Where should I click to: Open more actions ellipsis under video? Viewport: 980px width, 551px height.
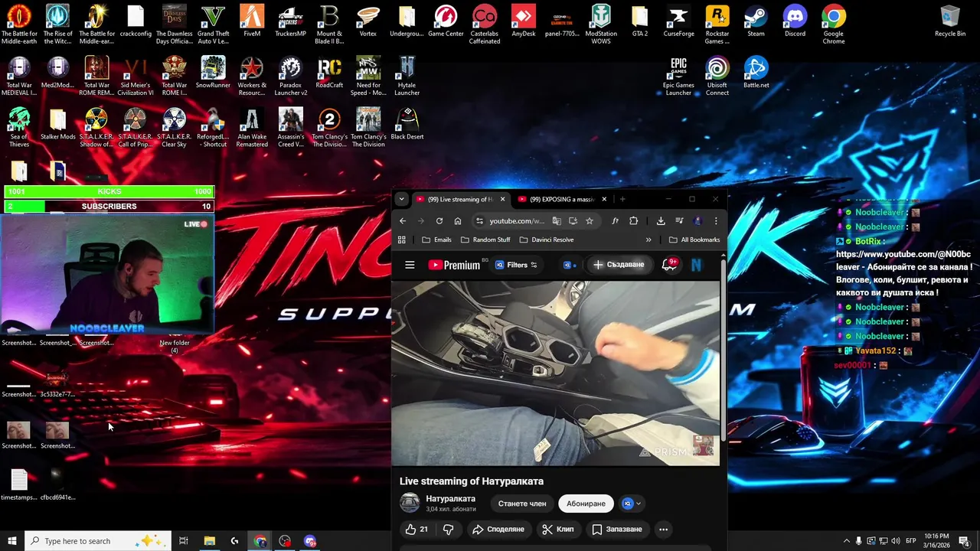pyautogui.click(x=664, y=530)
